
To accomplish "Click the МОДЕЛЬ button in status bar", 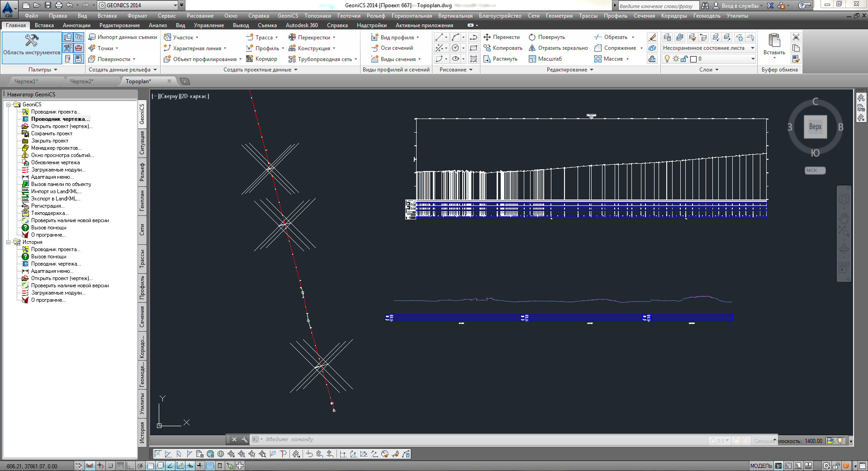I will point(761,466).
